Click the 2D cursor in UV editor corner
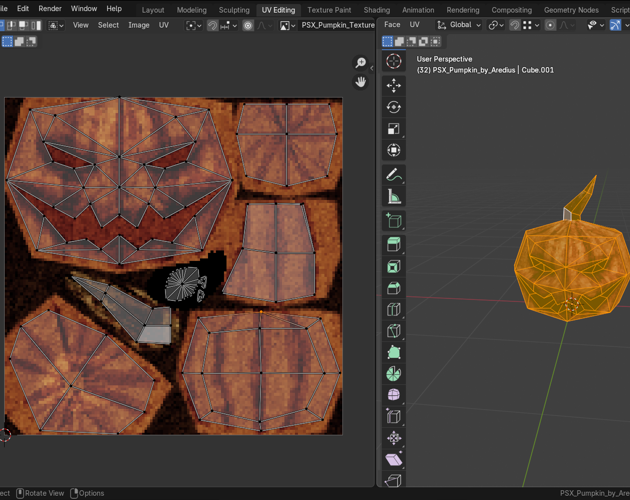 pos(5,435)
